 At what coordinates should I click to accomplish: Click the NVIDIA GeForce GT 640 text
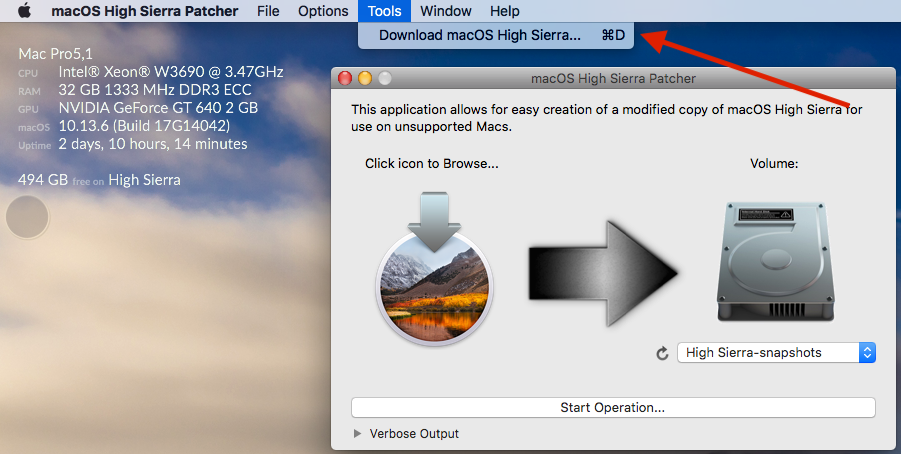(158, 107)
